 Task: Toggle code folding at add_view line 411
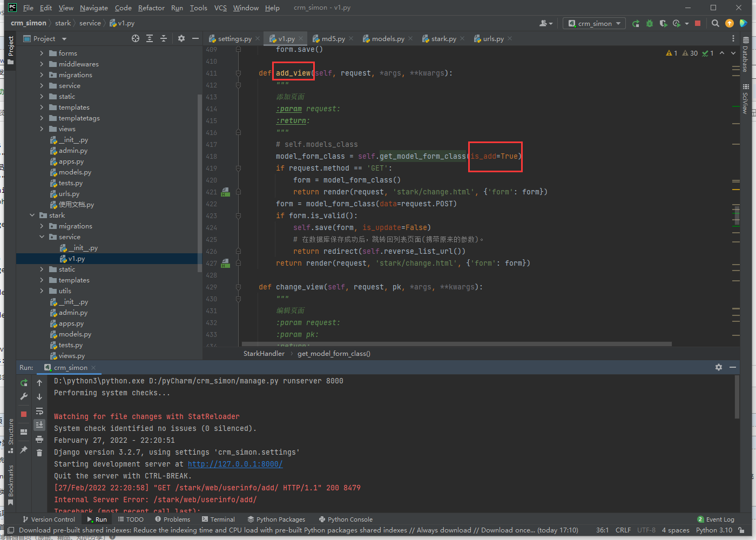coord(238,73)
